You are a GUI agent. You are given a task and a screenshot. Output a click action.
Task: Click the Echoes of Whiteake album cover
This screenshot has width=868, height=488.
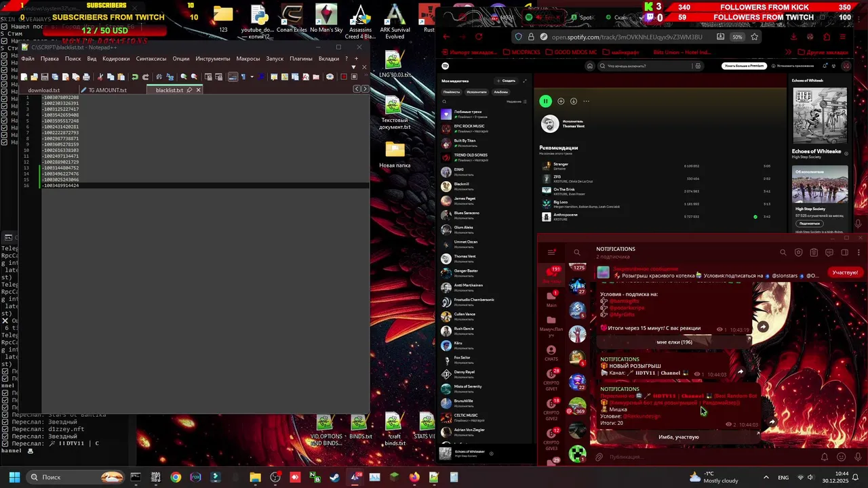click(x=820, y=117)
